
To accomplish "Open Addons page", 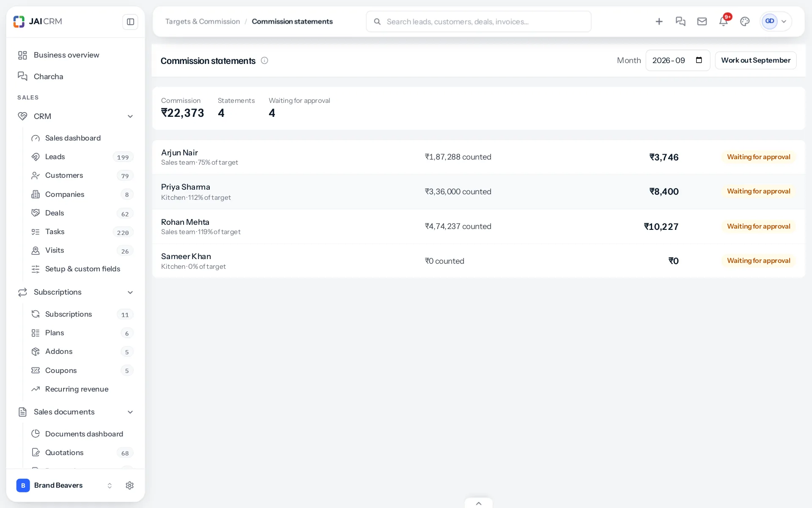I will [x=82, y=351].
